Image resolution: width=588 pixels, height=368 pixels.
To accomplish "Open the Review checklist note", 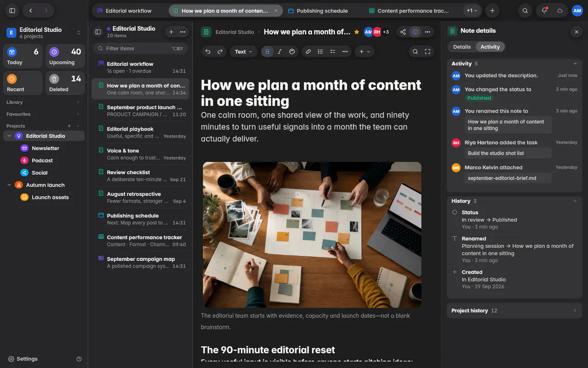I will pos(140,176).
